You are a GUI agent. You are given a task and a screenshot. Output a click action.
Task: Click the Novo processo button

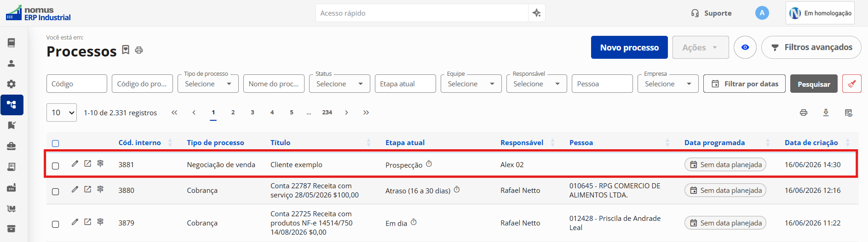tap(629, 47)
